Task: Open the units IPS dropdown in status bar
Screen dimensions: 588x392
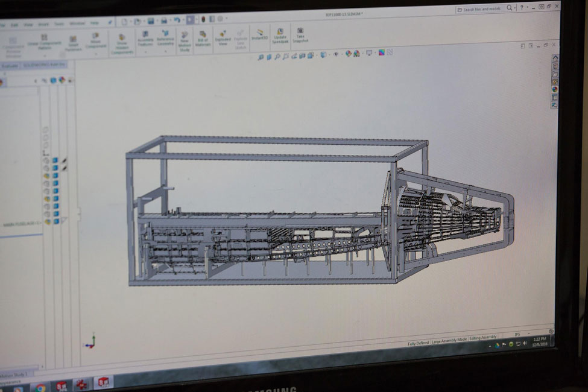Action: (x=518, y=334)
